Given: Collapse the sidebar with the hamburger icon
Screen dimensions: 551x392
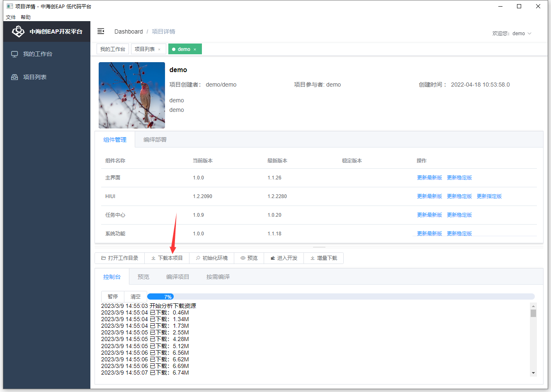Looking at the screenshot, I should [101, 31].
